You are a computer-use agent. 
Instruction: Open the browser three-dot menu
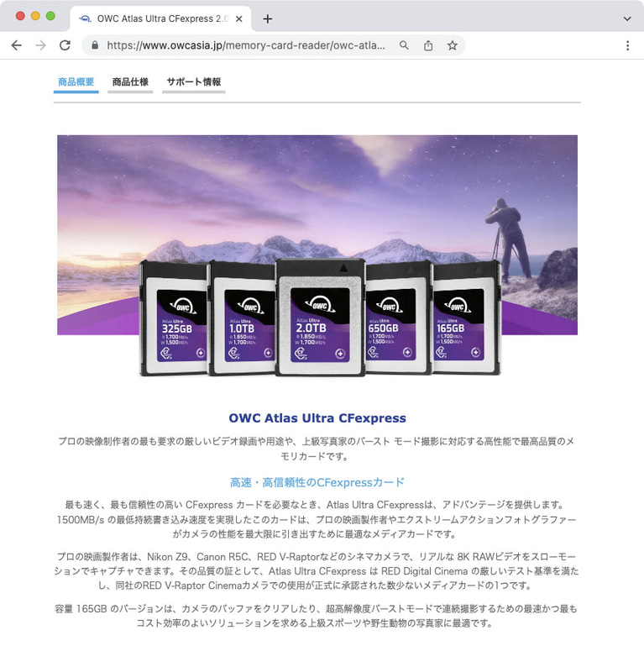(x=627, y=45)
